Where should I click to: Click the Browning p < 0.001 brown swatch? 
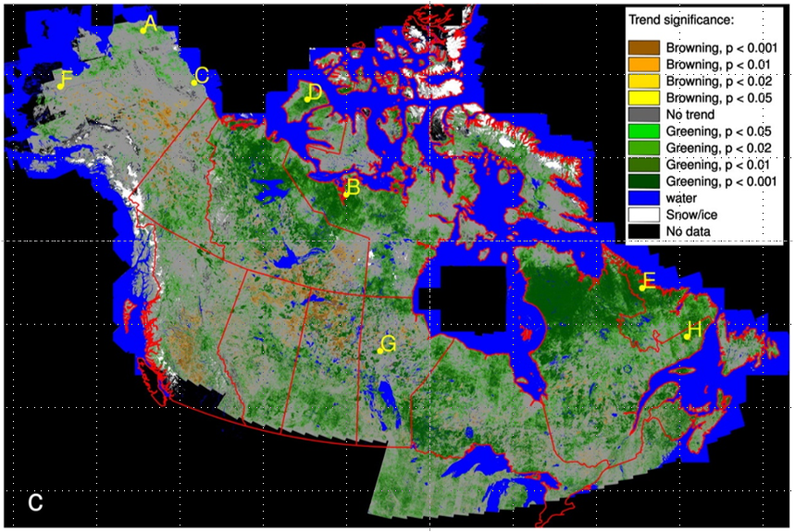pyautogui.click(x=644, y=47)
